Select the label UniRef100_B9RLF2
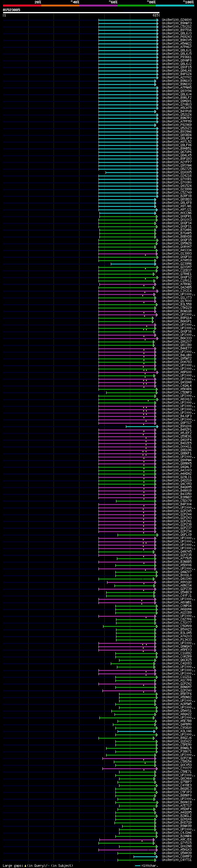The height and width of the screenshot is (868, 197). 177,98
